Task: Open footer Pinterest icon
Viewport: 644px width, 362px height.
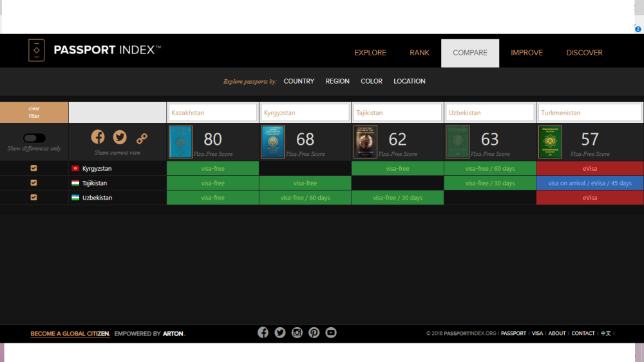Action: pyautogui.click(x=314, y=332)
